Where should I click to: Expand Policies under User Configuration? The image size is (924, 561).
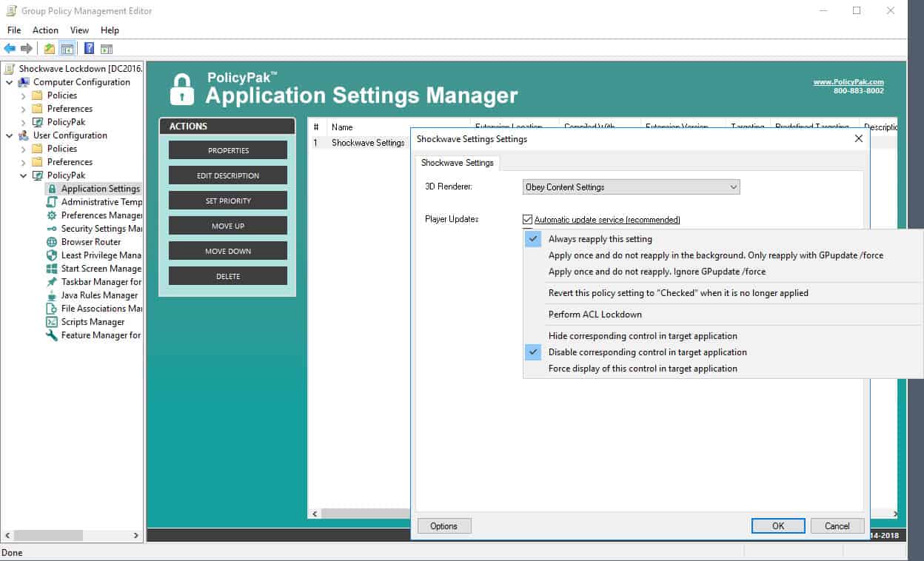point(23,149)
